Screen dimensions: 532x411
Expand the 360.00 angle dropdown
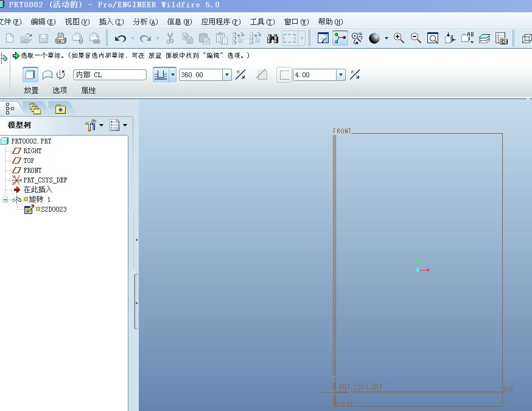tap(227, 75)
